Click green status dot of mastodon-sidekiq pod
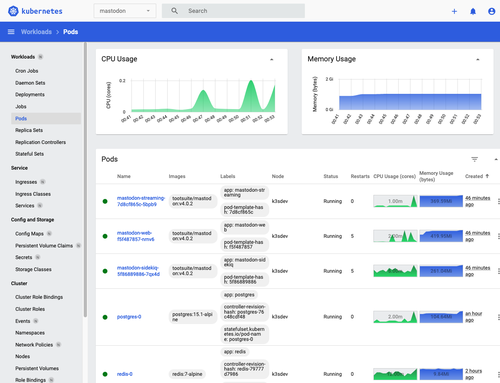Viewport: 500px width, 383px height. [x=105, y=271]
